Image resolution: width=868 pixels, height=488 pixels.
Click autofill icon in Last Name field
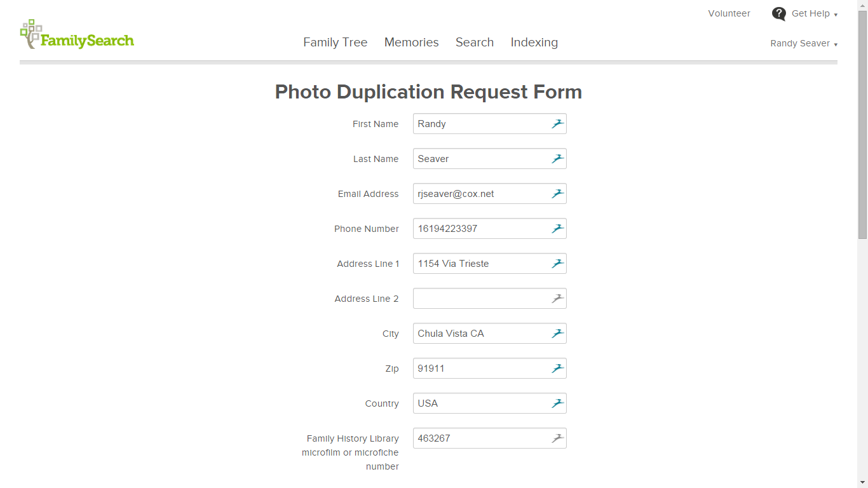tap(558, 159)
